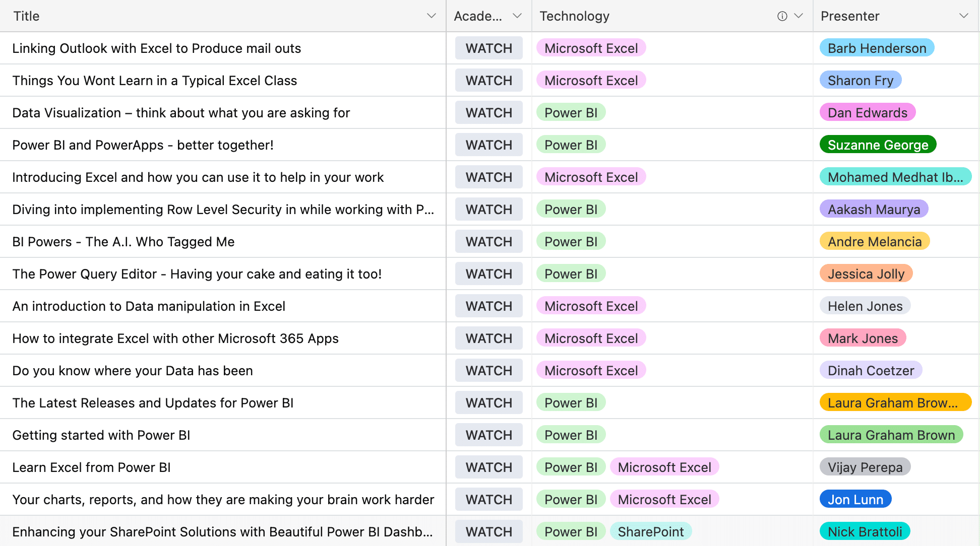Select the 'Jon Lunn' presenter tag

tap(855, 499)
